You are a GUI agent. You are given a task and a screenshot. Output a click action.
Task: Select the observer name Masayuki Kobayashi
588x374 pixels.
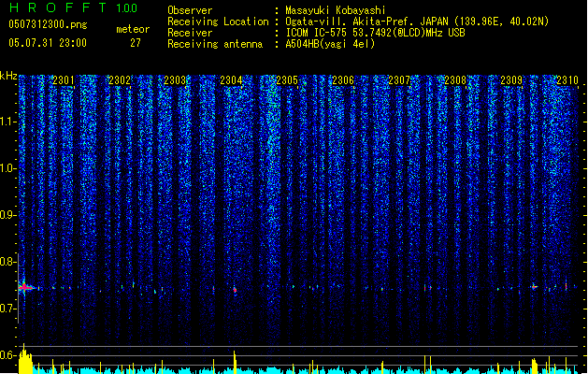(x=336, y=10)
